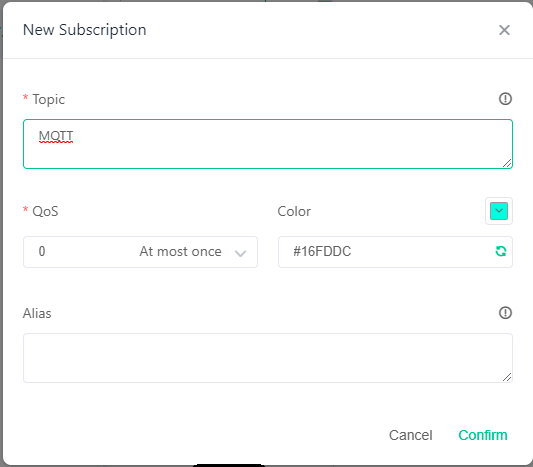Click the Topic textarea resize grip
The height and width of the screenshot is (467, 533).
click(507, 163)
